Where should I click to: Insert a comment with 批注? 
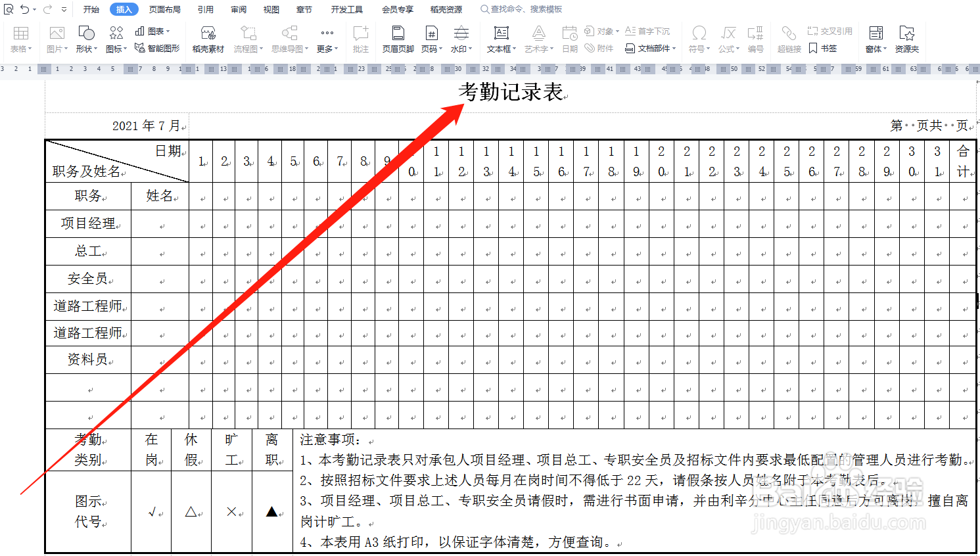click(x=361, y=39)
